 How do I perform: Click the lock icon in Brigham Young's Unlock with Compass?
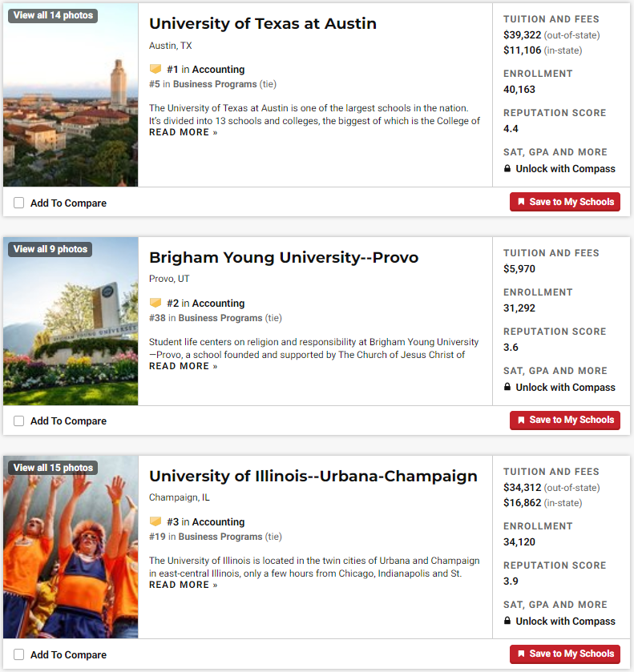[x=507, y=387]
